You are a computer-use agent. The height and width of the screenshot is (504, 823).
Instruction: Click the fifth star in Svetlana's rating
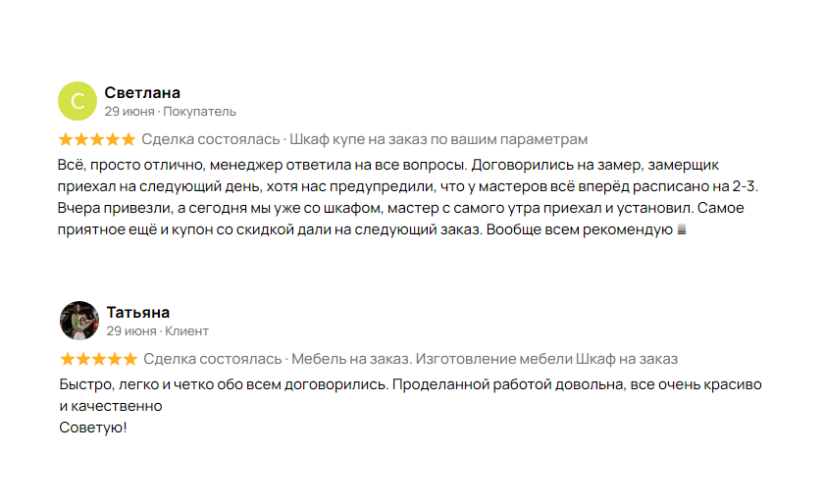point(129,139)
